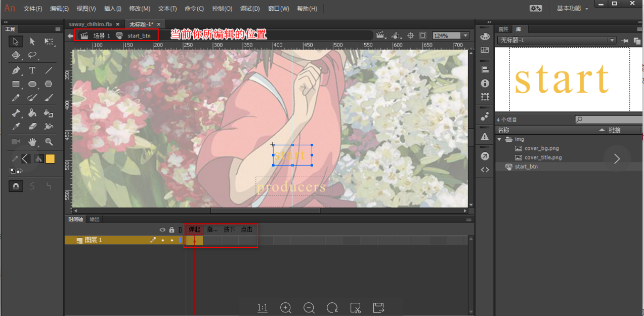The width and height of the screenshot is (644, 316).
Task: Select the Zoom magnifier tool
Action: [49, 142]
